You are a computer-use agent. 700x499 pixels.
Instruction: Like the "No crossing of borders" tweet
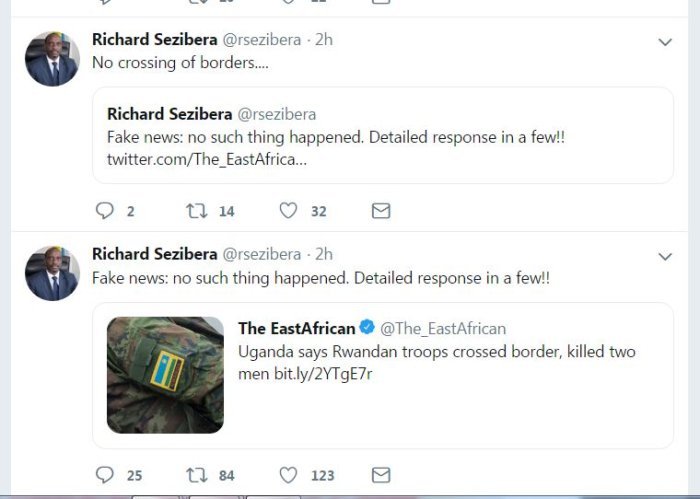pos(288,211)
